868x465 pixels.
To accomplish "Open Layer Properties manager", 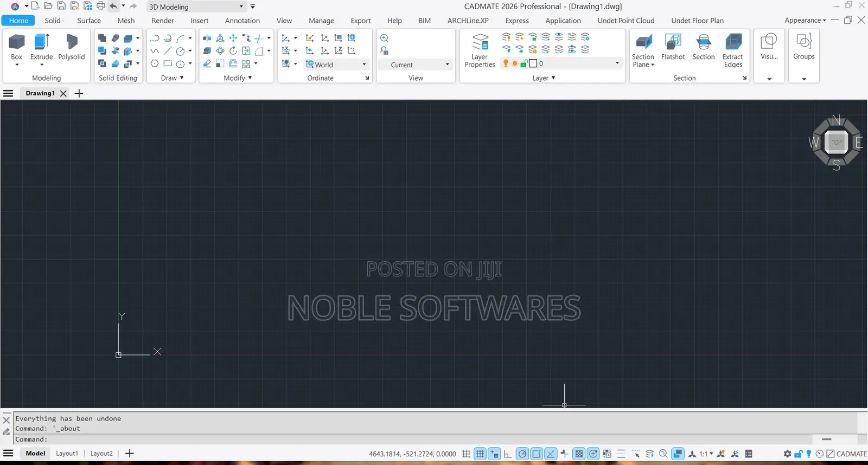I will [x=480, y=50].
